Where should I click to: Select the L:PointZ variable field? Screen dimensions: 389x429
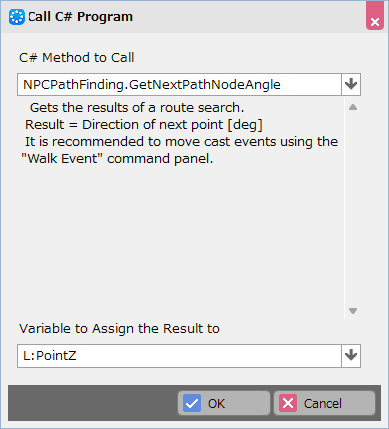pos(179,356)
